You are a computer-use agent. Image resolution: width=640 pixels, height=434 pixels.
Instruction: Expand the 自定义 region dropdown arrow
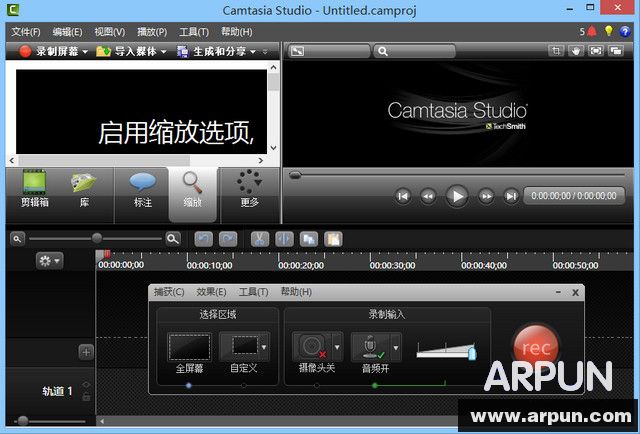(264, 347)
